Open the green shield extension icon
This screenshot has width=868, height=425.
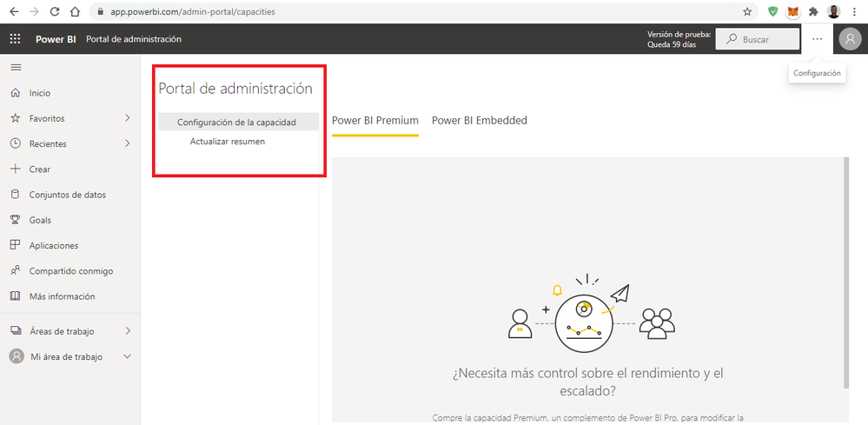pos(772,11)
